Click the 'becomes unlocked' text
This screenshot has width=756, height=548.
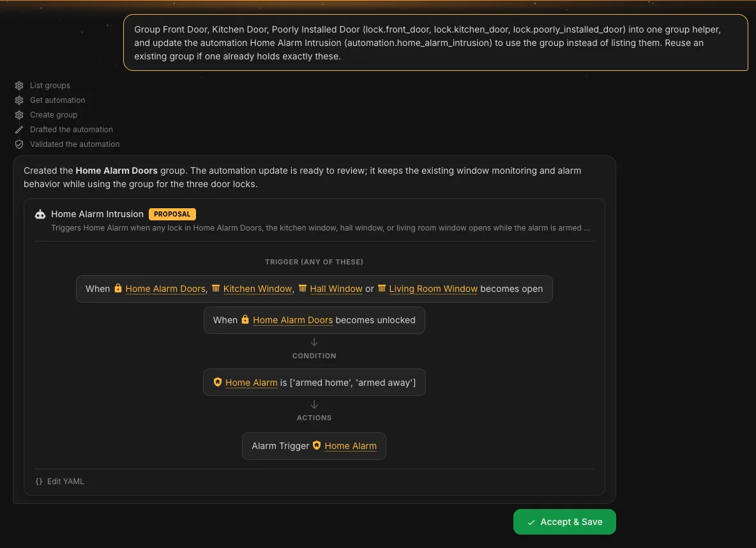pos(375,321)
